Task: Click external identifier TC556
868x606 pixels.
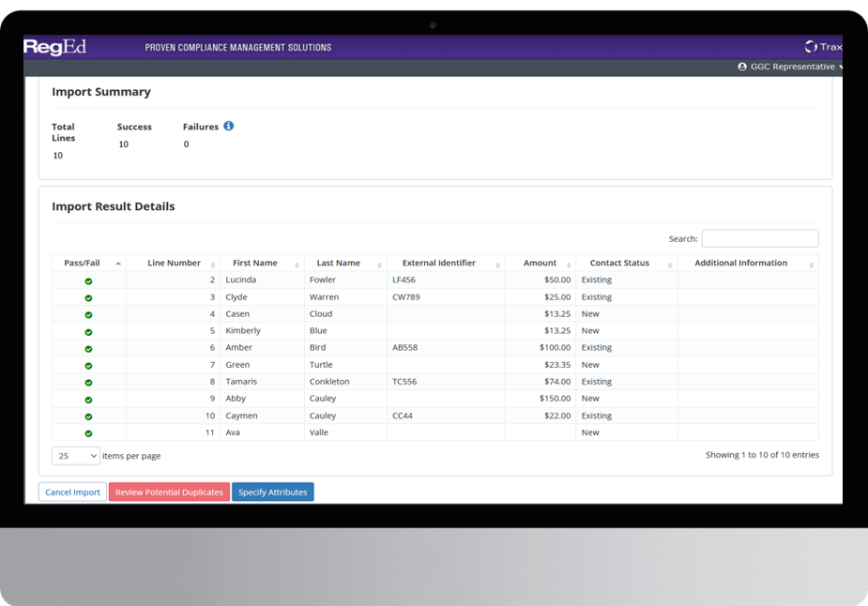Action: [x=404, y=381]
